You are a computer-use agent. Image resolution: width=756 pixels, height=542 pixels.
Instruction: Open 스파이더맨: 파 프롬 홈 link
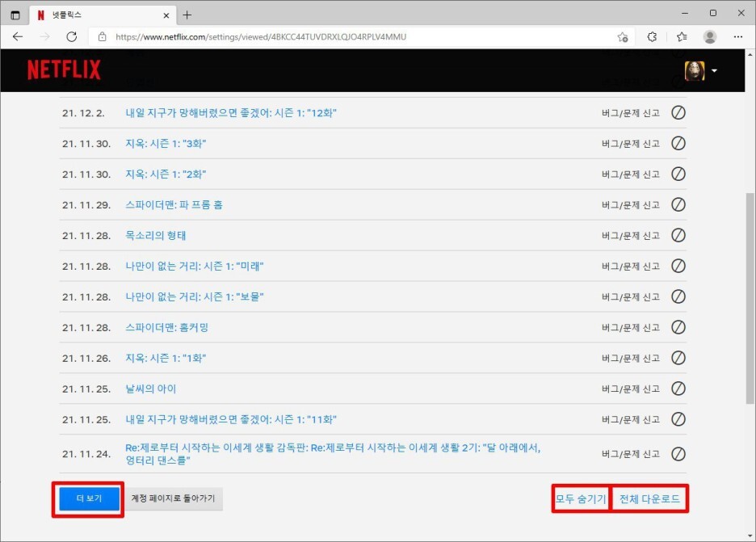click(x=174, y=205)
